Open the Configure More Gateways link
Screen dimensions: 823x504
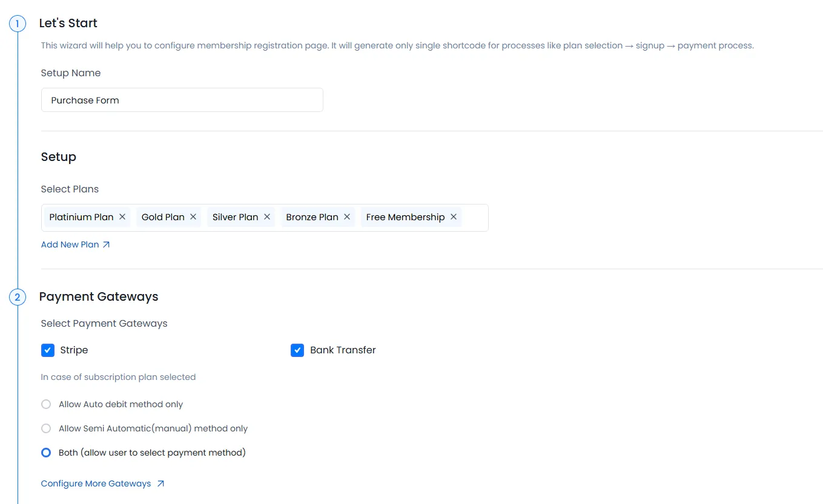[x=94, y=483]
